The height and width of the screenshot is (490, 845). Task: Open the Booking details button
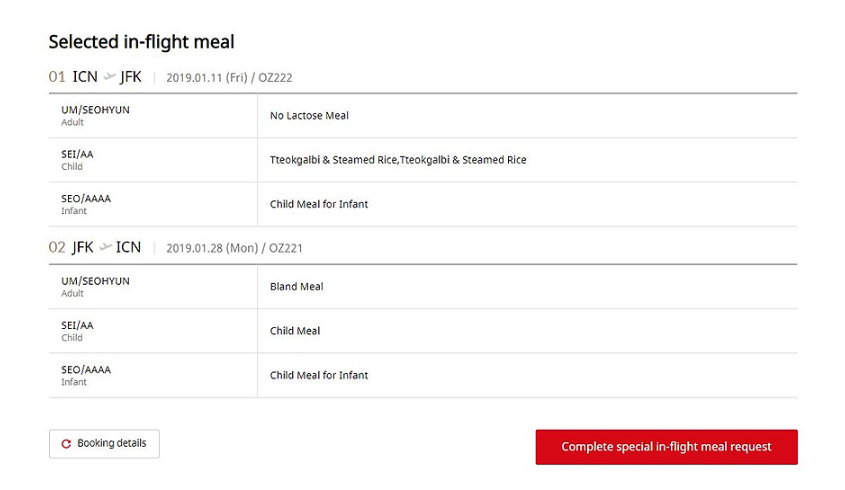click(x=104, y=444)
